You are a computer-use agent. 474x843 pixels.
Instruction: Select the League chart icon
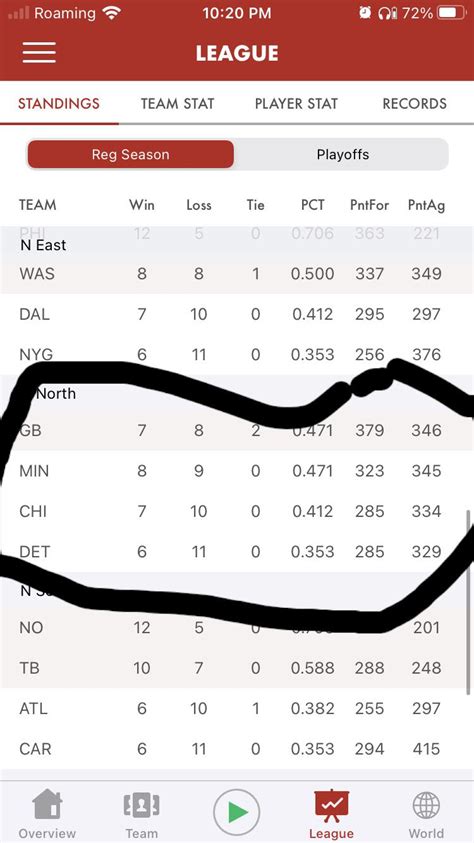[331, 805]
